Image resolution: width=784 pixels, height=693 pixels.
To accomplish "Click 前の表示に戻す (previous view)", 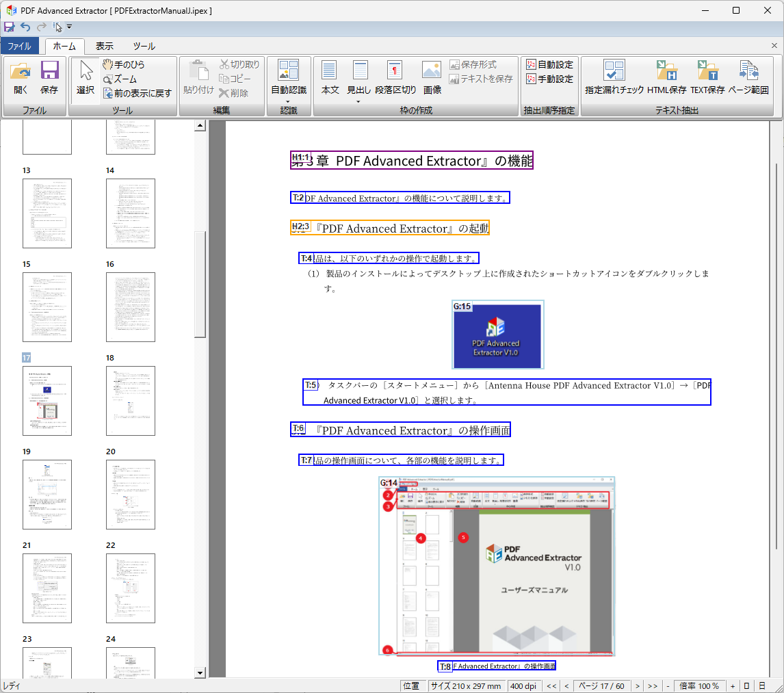I will [x=137, y=93].
